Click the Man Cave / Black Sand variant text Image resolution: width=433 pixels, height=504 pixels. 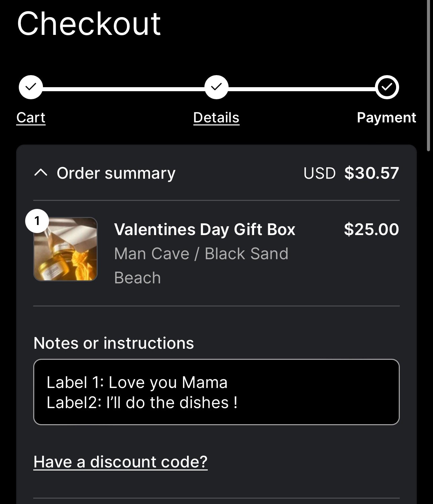tap(201, 254)
